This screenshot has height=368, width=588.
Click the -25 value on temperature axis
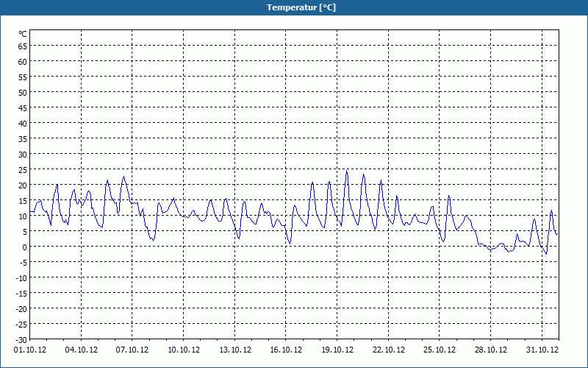tap(21, 324)
